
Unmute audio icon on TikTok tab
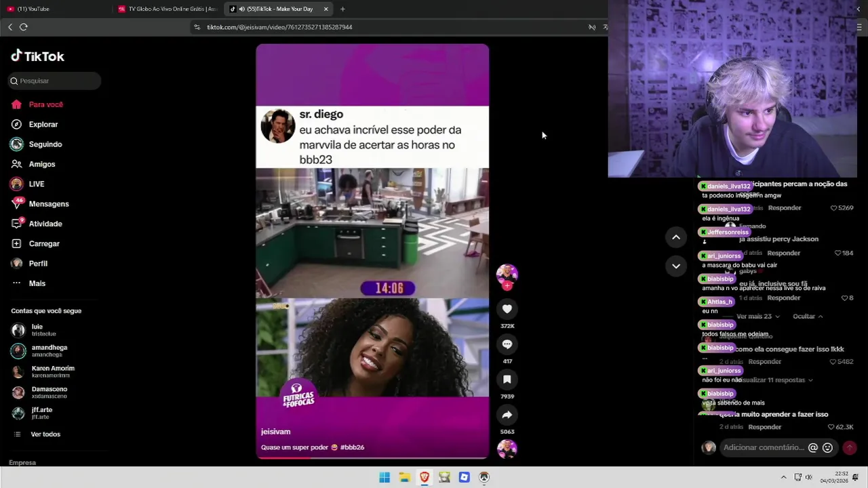pos(242,9)
